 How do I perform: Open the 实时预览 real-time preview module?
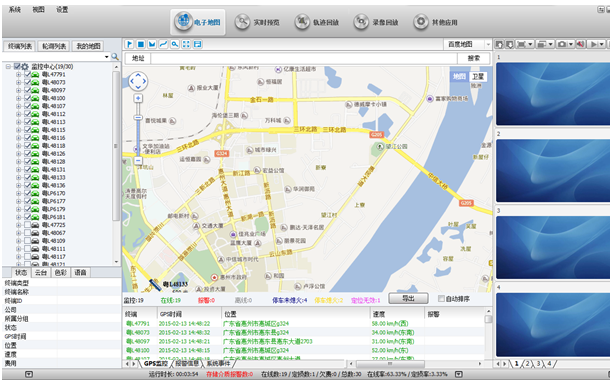tap(257, 22)
